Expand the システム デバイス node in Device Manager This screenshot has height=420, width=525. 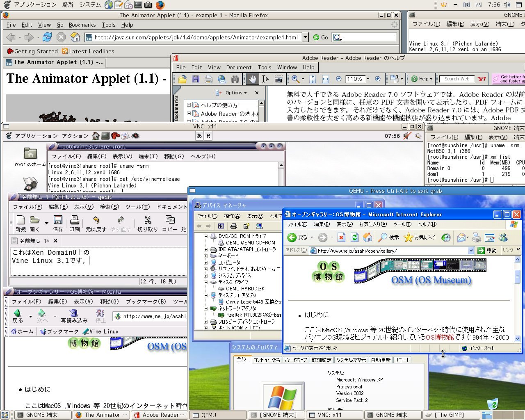205,275
